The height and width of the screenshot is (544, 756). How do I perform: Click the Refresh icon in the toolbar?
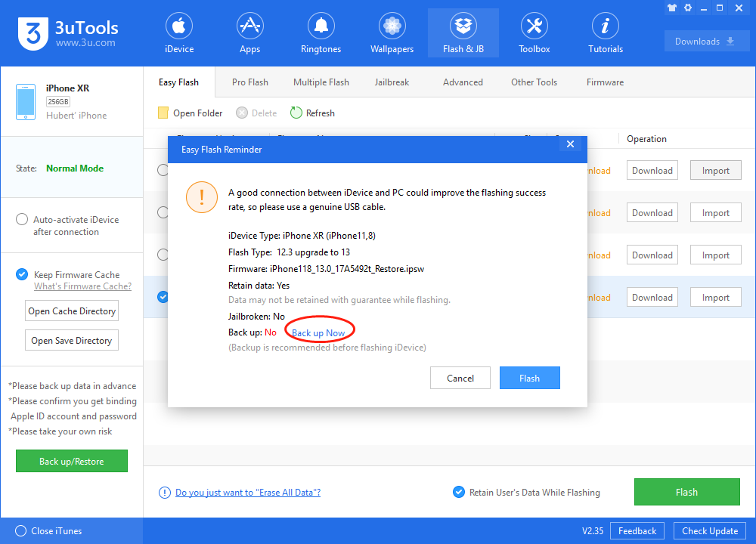tap(297, 113)
